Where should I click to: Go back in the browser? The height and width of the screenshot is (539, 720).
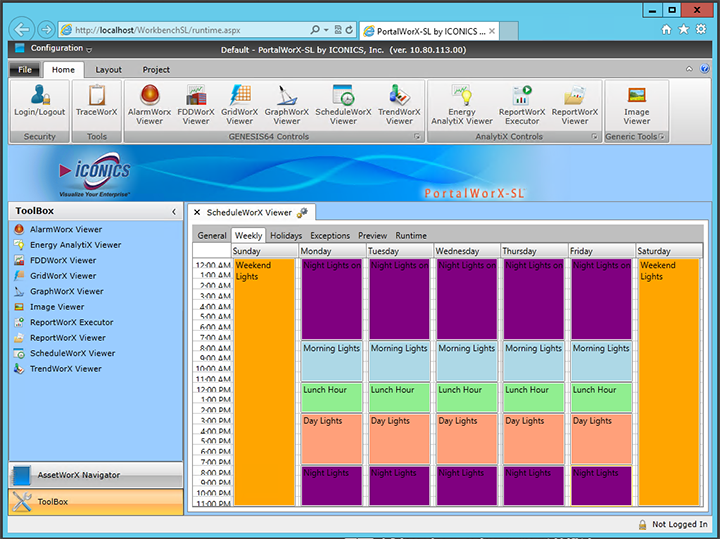coord(22,30)
